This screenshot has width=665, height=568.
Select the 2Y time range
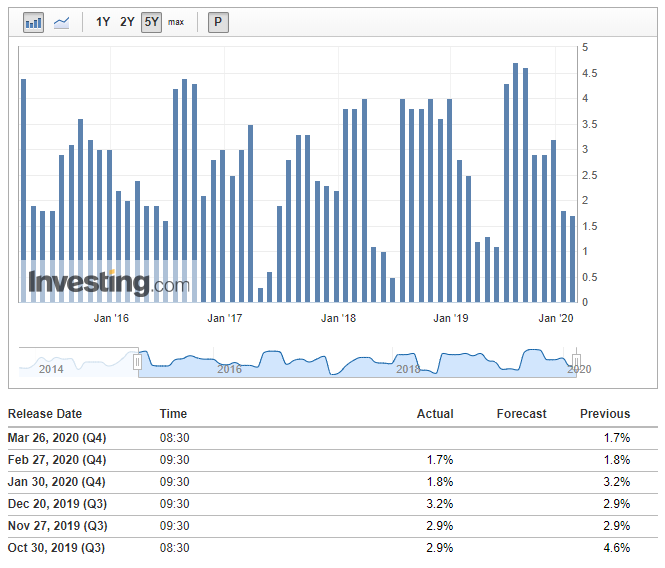tap(127, 22)
